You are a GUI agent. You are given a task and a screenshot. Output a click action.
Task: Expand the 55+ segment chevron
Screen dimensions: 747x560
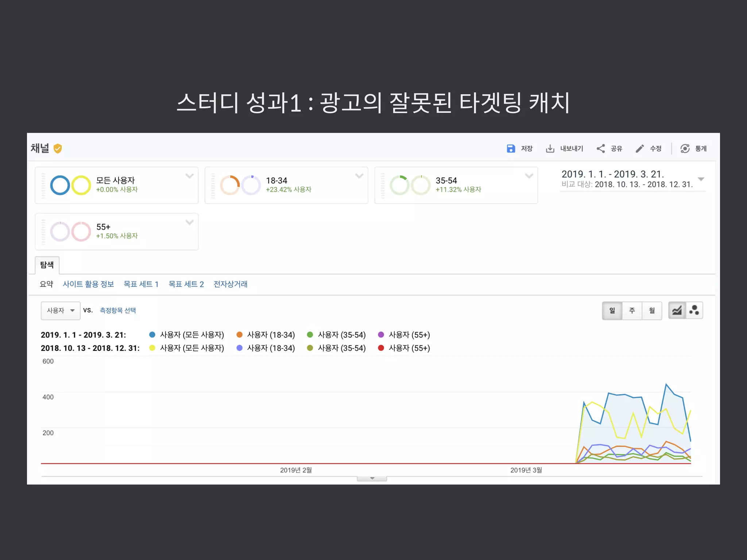(x=189, y=222)
